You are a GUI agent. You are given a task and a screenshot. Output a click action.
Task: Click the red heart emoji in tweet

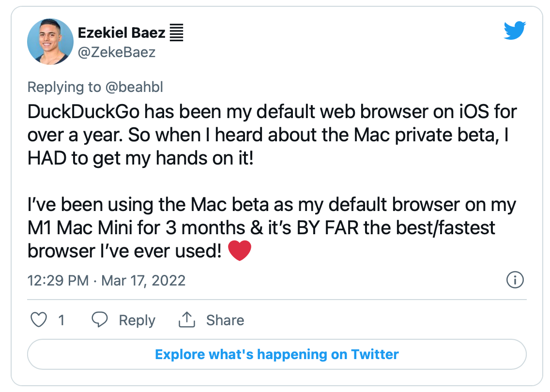[x=240, y=251]
